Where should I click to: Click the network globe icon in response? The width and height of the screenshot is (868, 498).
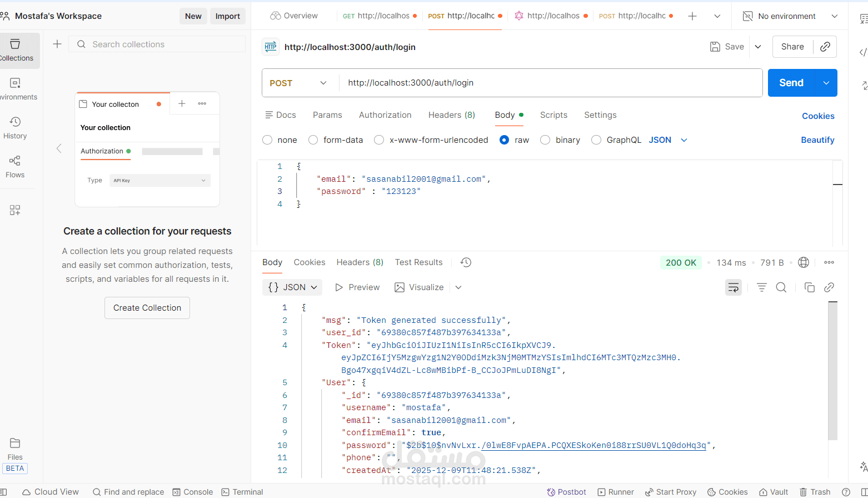804,262
